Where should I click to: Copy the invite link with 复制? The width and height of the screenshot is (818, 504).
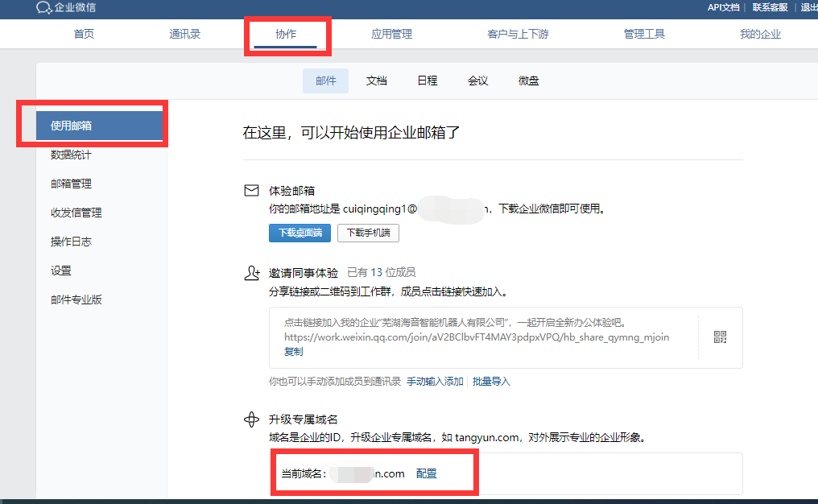tap(293, 350)
